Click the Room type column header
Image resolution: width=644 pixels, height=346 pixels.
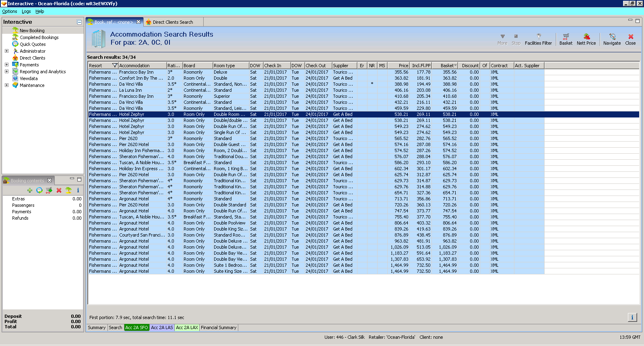point(231,66)
